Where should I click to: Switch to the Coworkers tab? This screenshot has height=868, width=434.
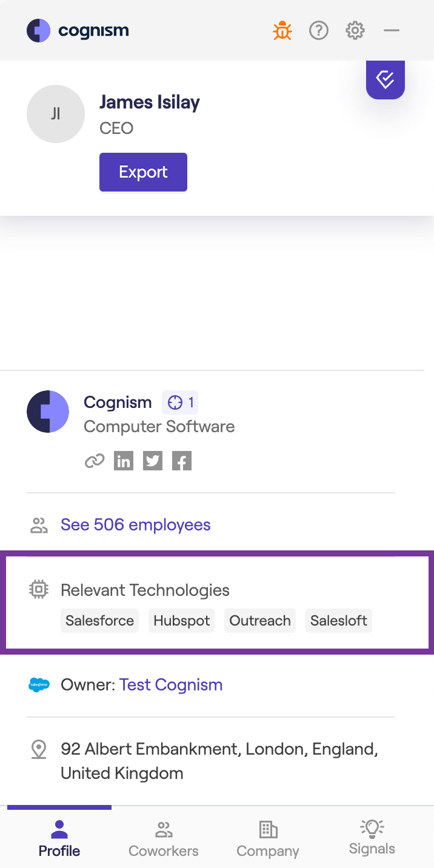[x=164, y=839]
